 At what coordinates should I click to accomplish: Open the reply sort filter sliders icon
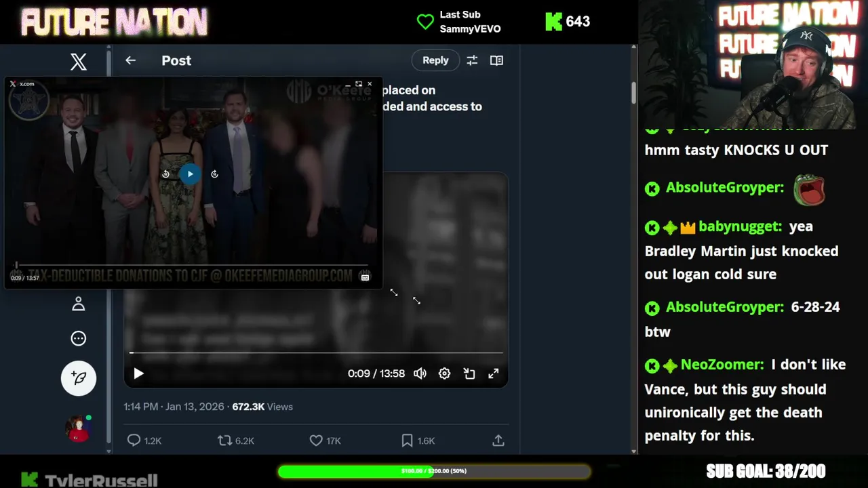click(472, 60)
